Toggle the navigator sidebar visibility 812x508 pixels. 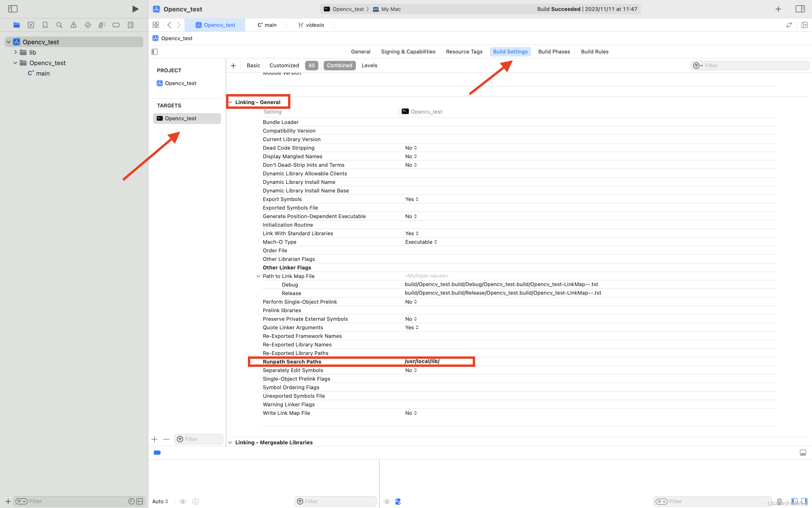[13, 9]
